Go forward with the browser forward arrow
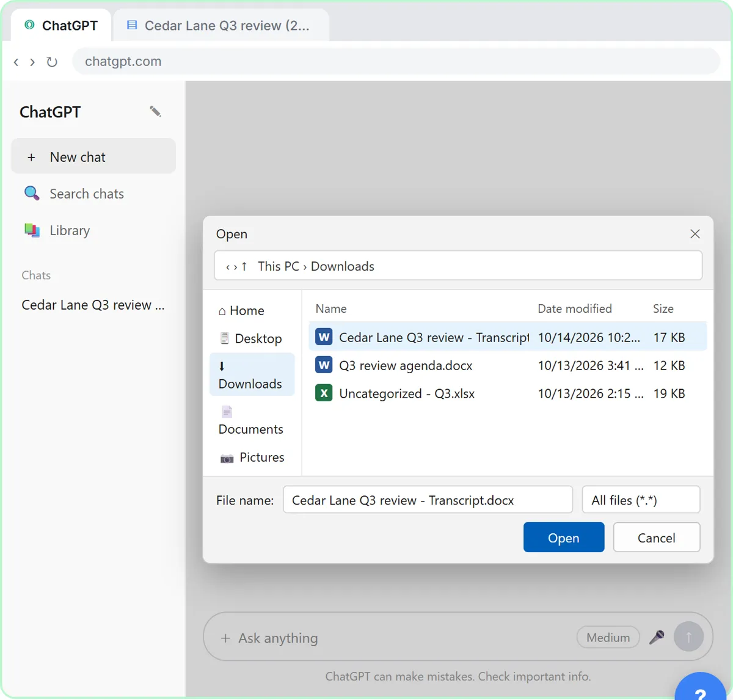 tap(32, 62)
